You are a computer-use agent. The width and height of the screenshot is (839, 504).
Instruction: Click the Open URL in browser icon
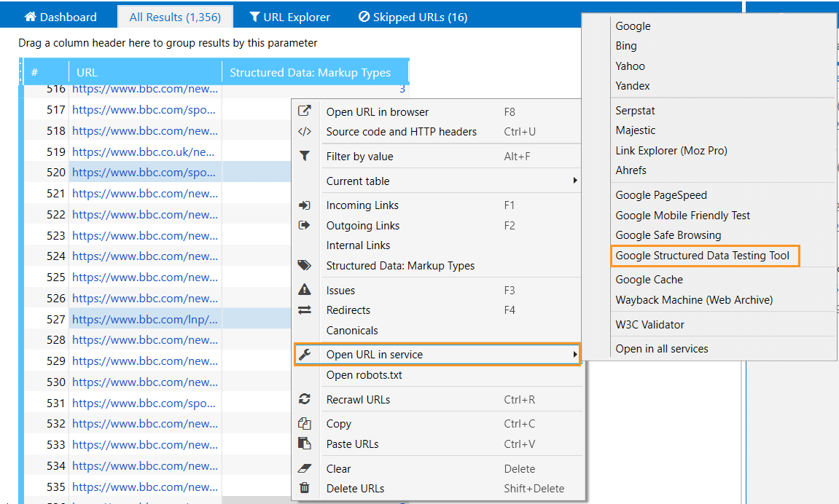click(305, 111)
